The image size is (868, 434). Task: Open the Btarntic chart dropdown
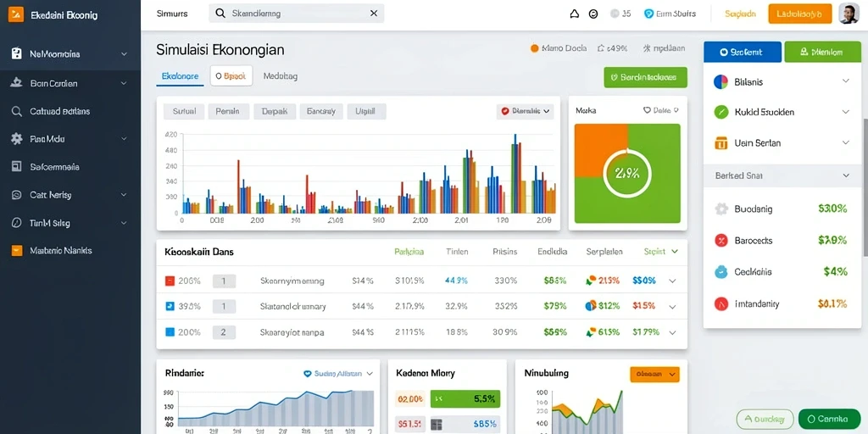[526, 111]
